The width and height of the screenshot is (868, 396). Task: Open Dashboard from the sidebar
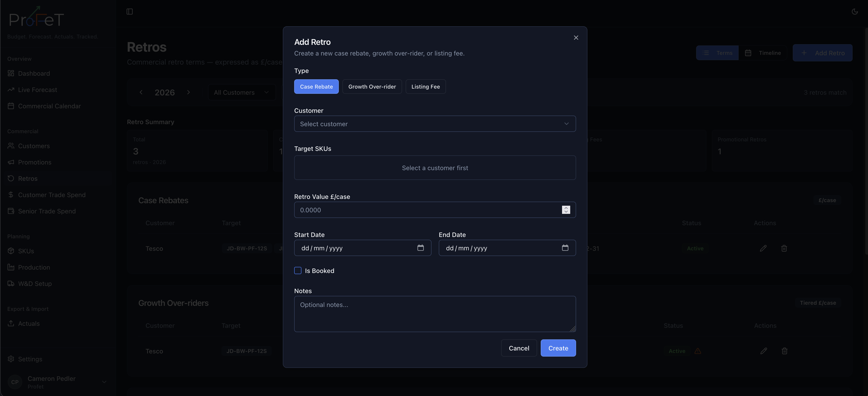34,73
